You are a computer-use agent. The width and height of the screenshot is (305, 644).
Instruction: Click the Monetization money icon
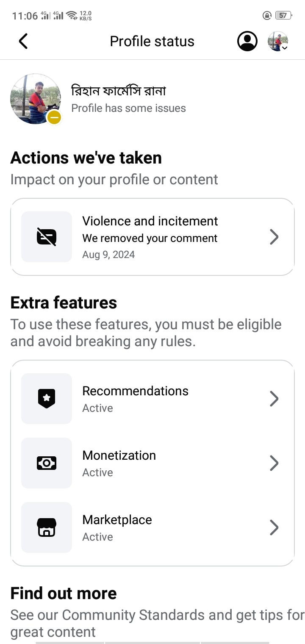(47, 463)
